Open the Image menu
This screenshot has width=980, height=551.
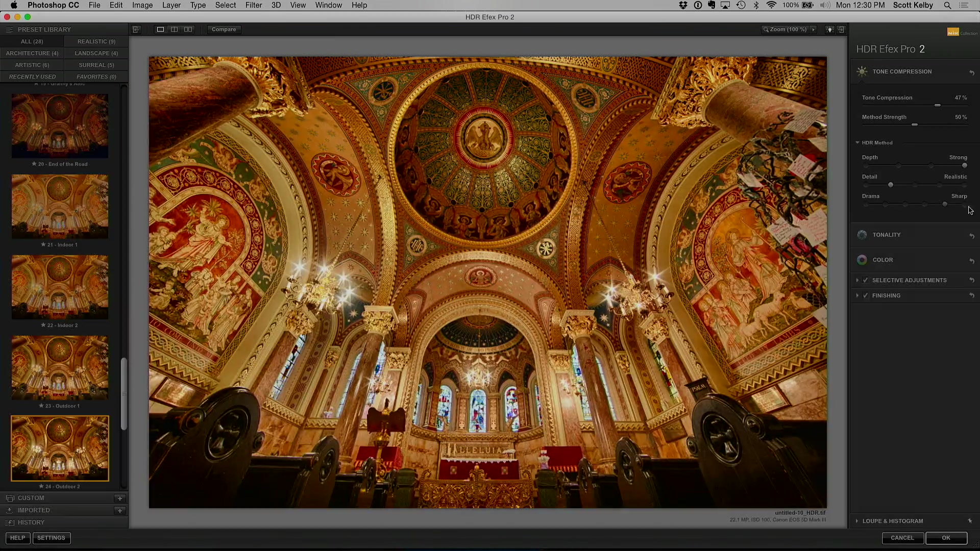[x=142, y=5]
